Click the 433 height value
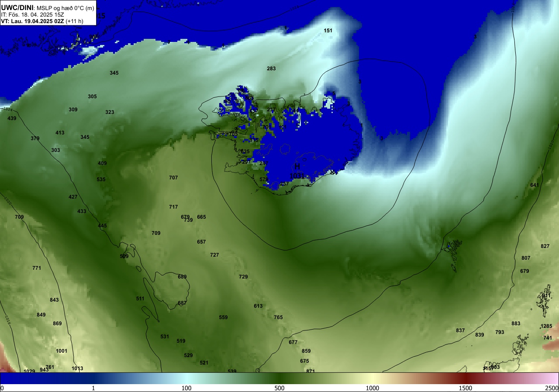This screenshot has height=392, width=559. click(x=82, y=211)
